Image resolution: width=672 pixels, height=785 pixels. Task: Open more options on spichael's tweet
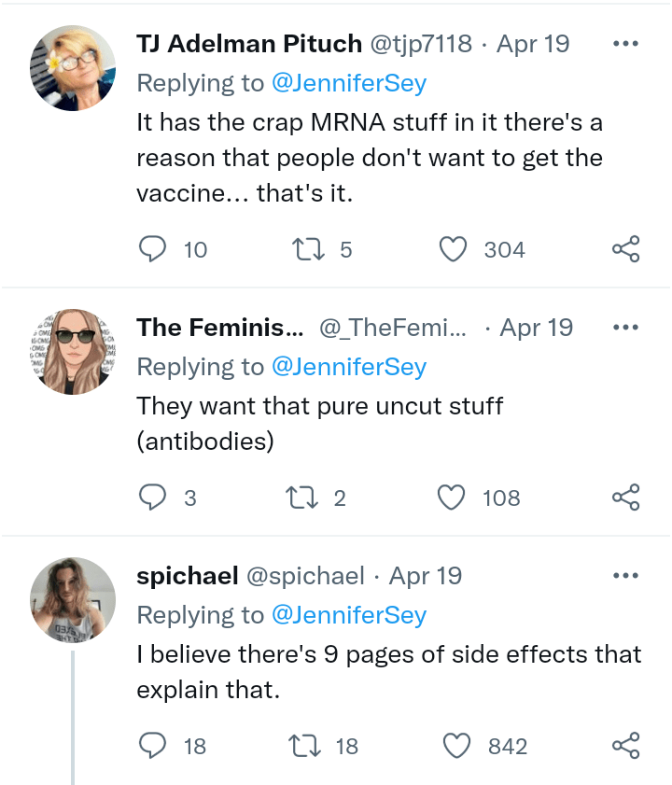coord(625,576)
